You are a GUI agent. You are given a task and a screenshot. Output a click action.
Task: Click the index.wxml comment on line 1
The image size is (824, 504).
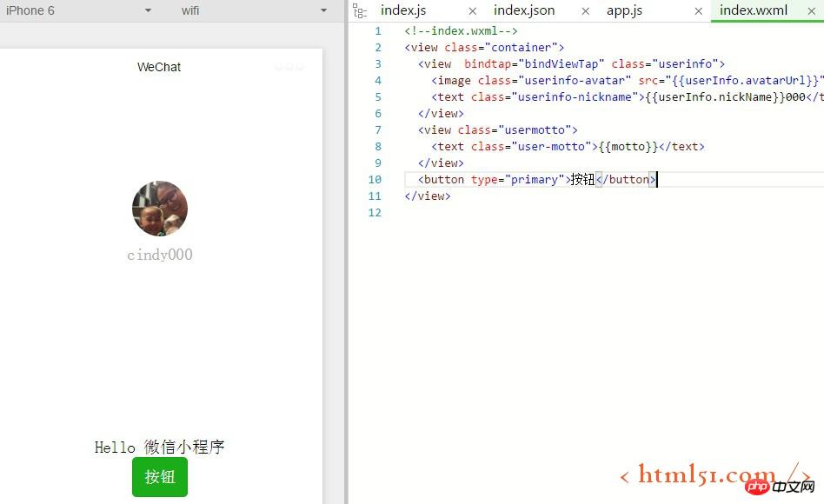[x=461, y=30]
